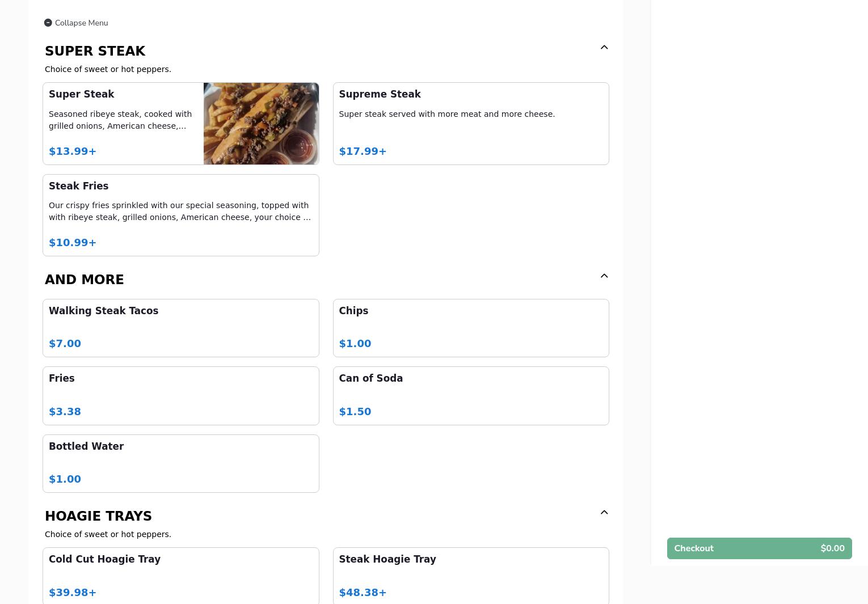
Task: Choose the Bottled Water card
Action: [180, 463]
